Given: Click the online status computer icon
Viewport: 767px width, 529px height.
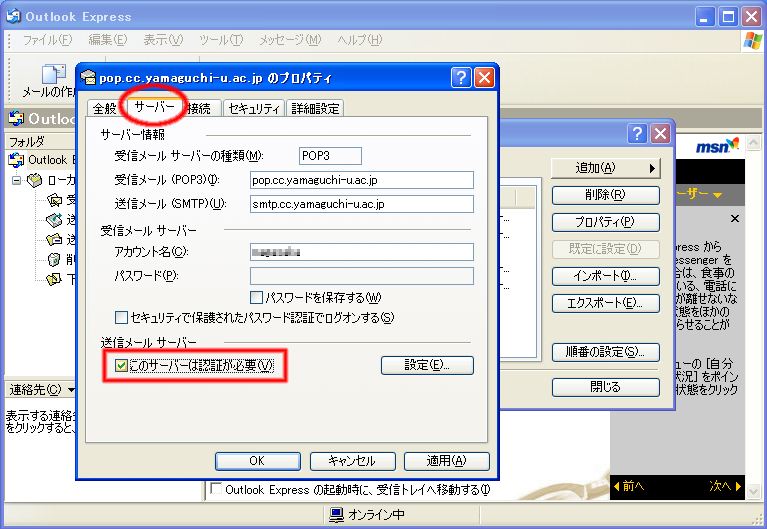Looking at the screenshot, I should [x=337, y=515].
